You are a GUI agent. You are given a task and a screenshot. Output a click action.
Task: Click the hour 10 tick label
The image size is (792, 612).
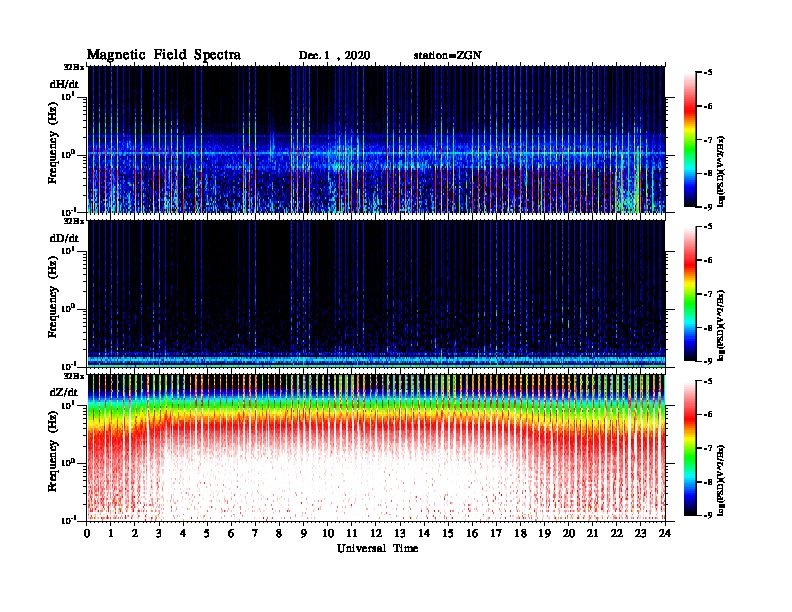coord(328,534)
